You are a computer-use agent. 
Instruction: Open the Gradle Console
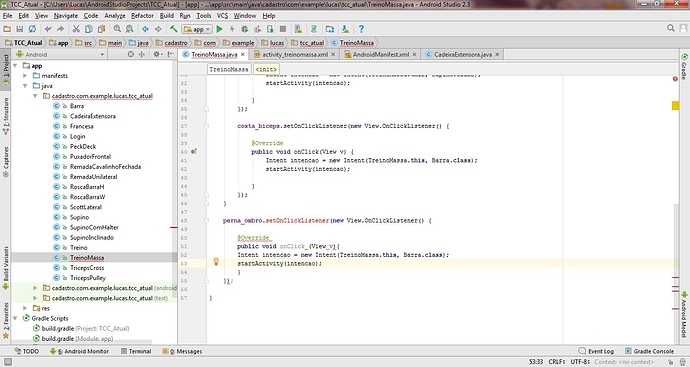[x=650, y=351]
